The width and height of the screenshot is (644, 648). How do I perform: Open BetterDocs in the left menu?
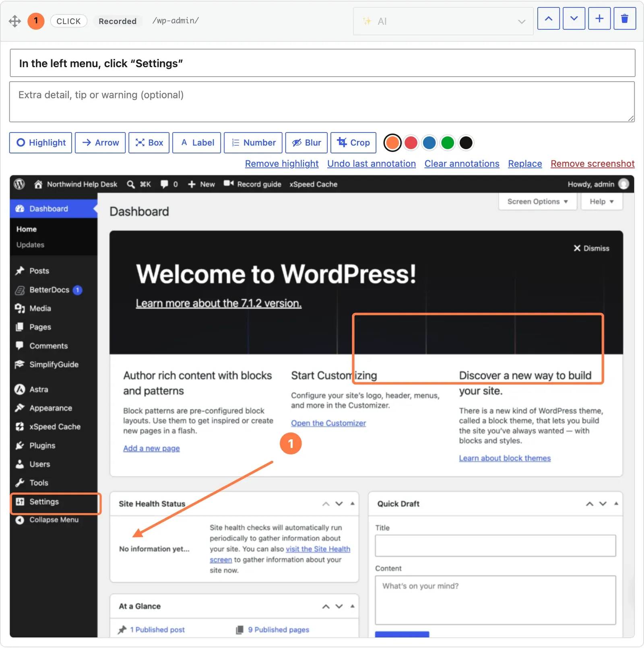pyautogui.click(x=49, y=290)
